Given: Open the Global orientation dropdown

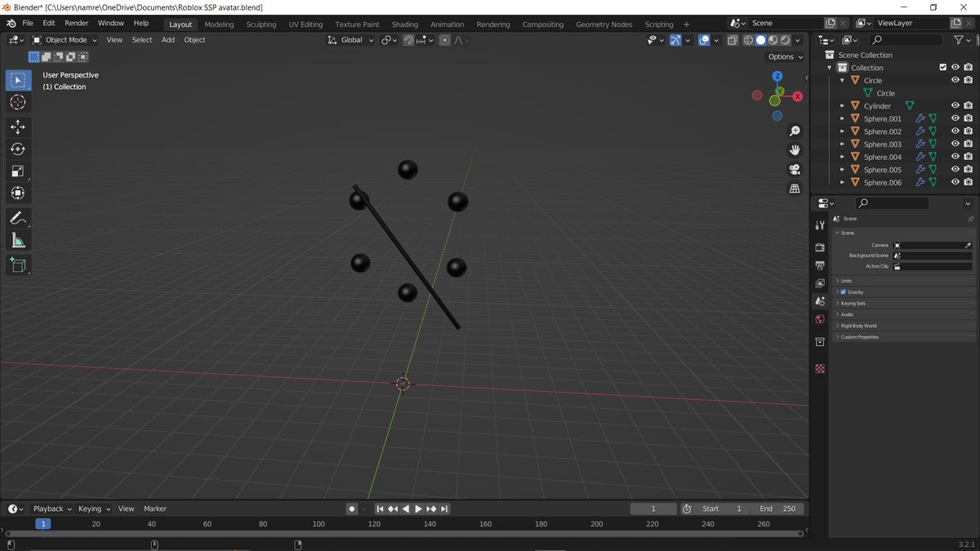Looking at the screenshot, I should click(x=351, y=40).
